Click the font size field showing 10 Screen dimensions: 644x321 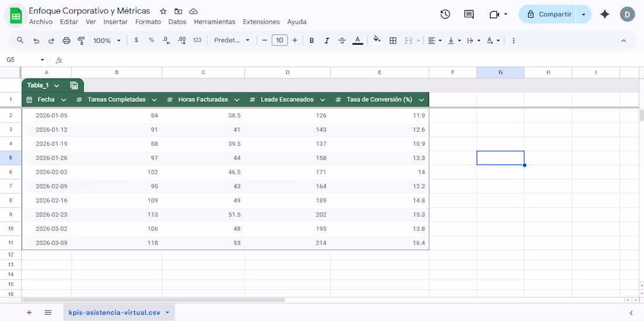tap(280, 40)
